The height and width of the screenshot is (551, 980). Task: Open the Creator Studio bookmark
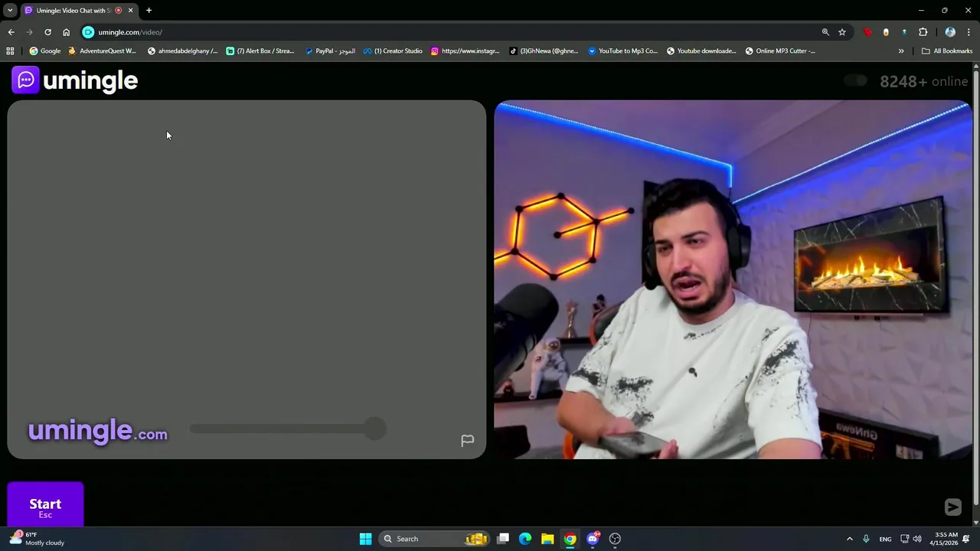393,51
